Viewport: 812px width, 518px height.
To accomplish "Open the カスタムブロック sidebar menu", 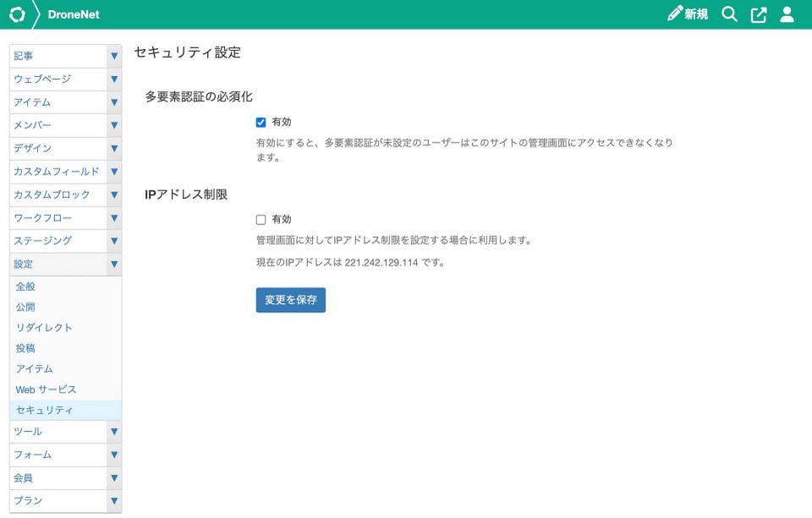I will click(58, 195).
